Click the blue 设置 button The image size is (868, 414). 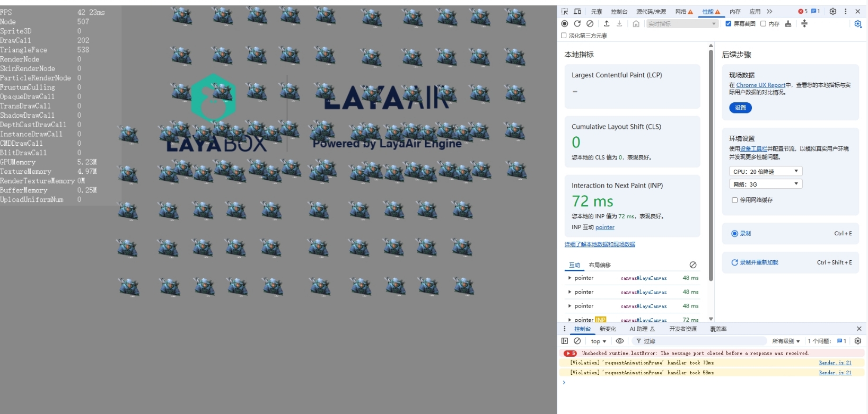coord(740,108)
